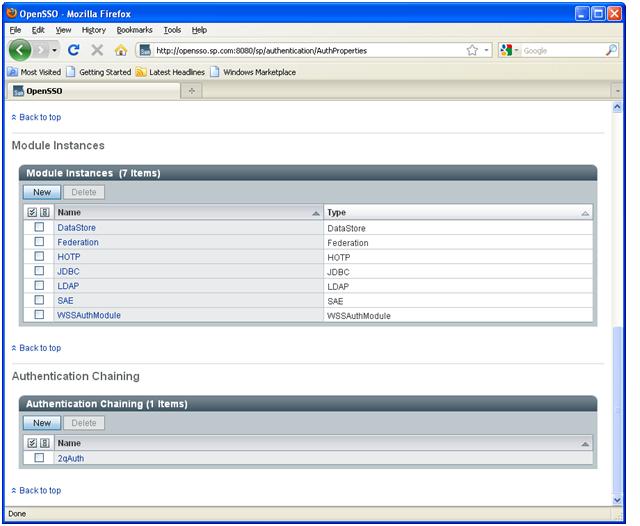
Task: Deselect all rows in Module Instances table
Action: pos(45,212)
